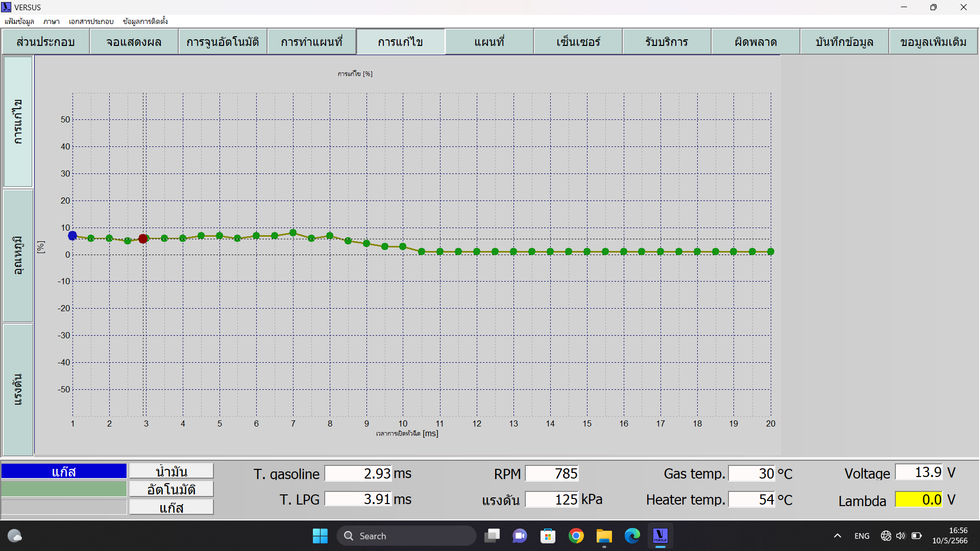Select the red correction point near 3 ms
980x551 pixels.
coord(143,239)
